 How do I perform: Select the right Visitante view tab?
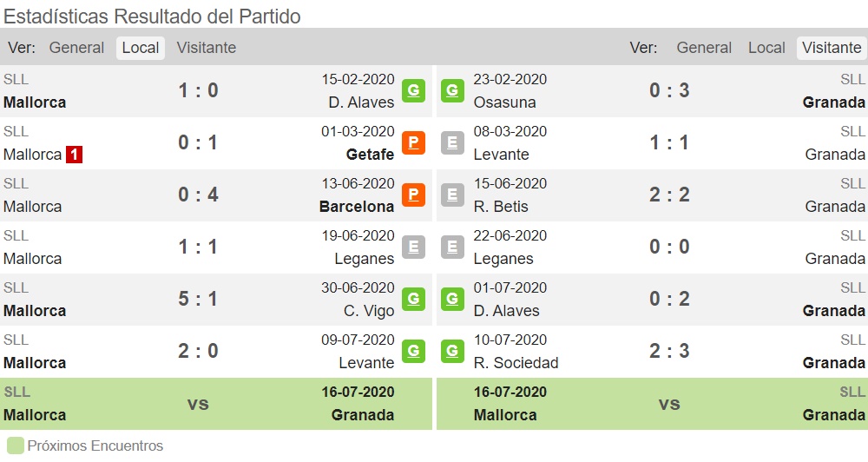pos(832,48)
